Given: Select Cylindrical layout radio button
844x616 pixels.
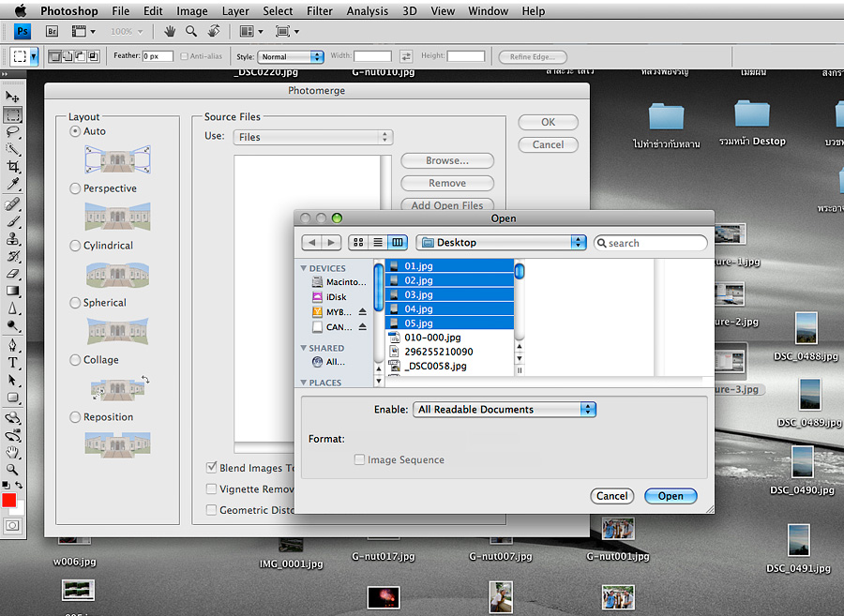Looking at the screenshot, I should (x=76, y=246).
